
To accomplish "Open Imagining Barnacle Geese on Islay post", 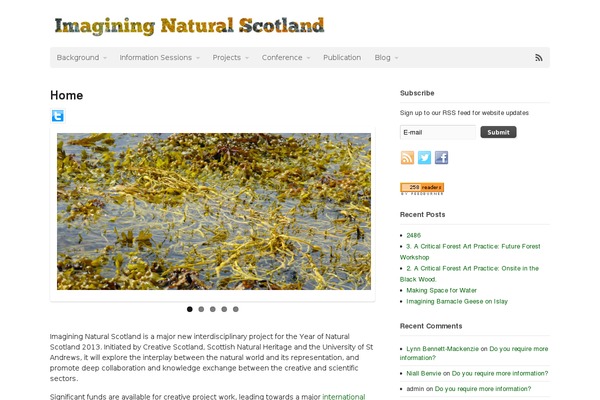I will (x=457, y=301).
